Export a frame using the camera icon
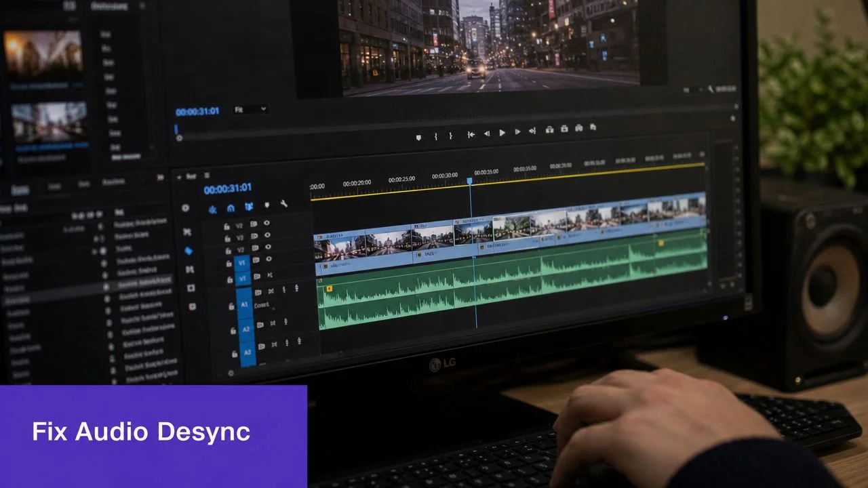The width and height of the screenshot is (868, 488). click(578, 127)
